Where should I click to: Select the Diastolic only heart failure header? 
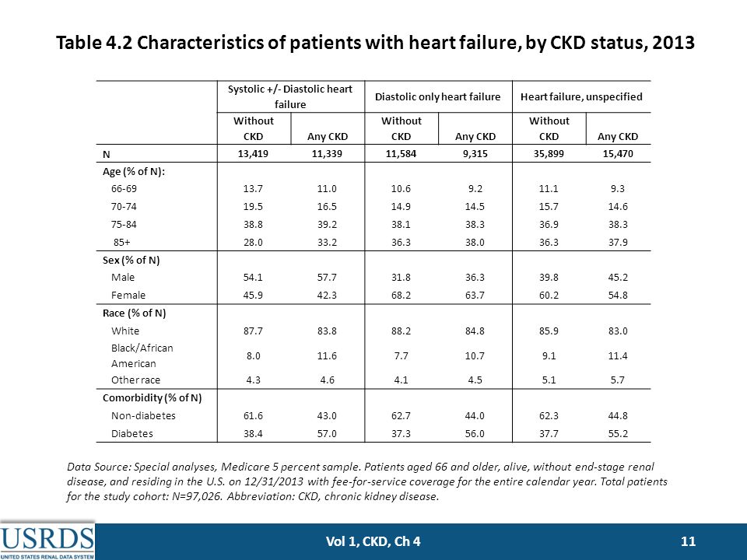point(437,96)
